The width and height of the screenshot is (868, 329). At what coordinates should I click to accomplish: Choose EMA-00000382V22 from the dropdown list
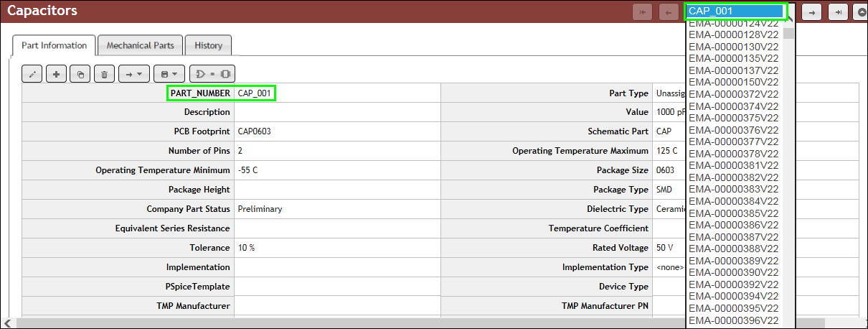point(734,177)
